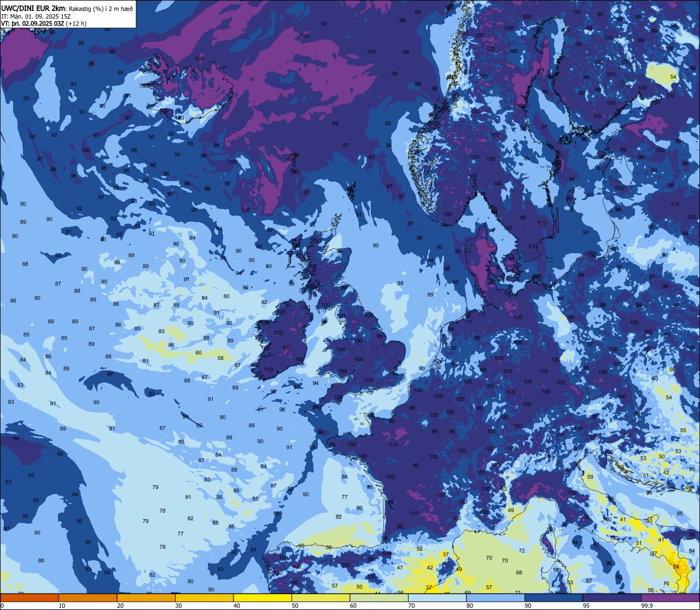Click the indigo 95–99.9 legend swatch
This screenshot has height=610, width=700.
pos(612,597)
